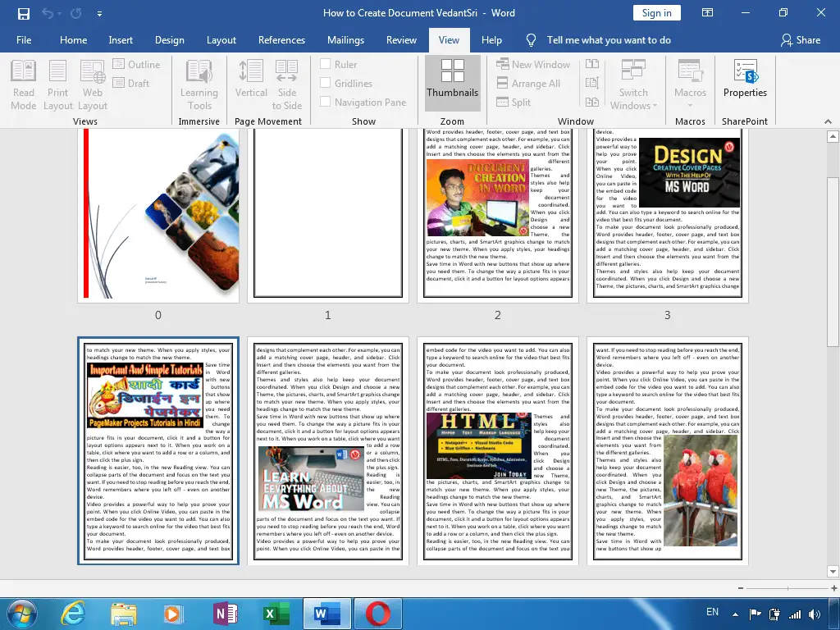This screenshot has height=630, width=840.
Task: Switch to the References tab
Action: [x=281, y=40]
